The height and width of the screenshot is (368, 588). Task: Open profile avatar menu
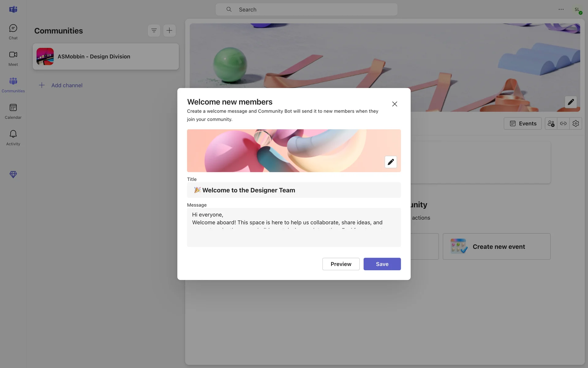point(577,10)
